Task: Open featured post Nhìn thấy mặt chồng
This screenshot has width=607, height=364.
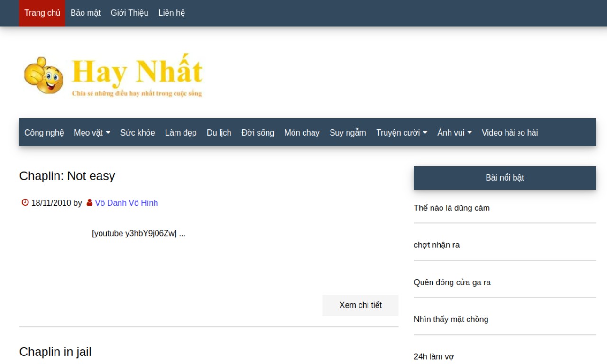Action: click(451, 319)
